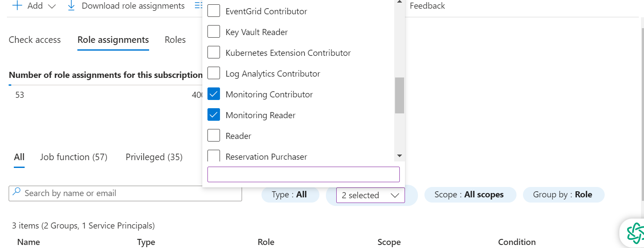Check the Key Vault Reader checkbox
The width and height of the screenshot is (644, 248).
pos(214,32)
